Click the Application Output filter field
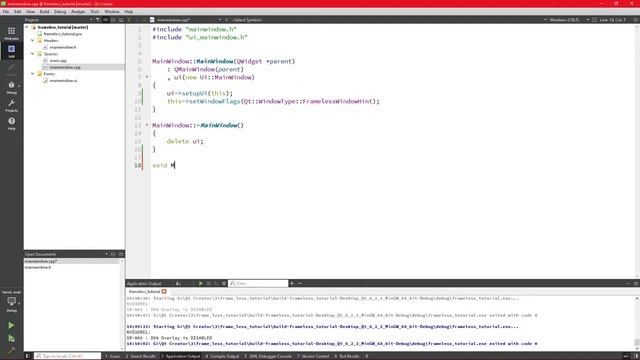 pyautogui.click(x=258, y=283)
